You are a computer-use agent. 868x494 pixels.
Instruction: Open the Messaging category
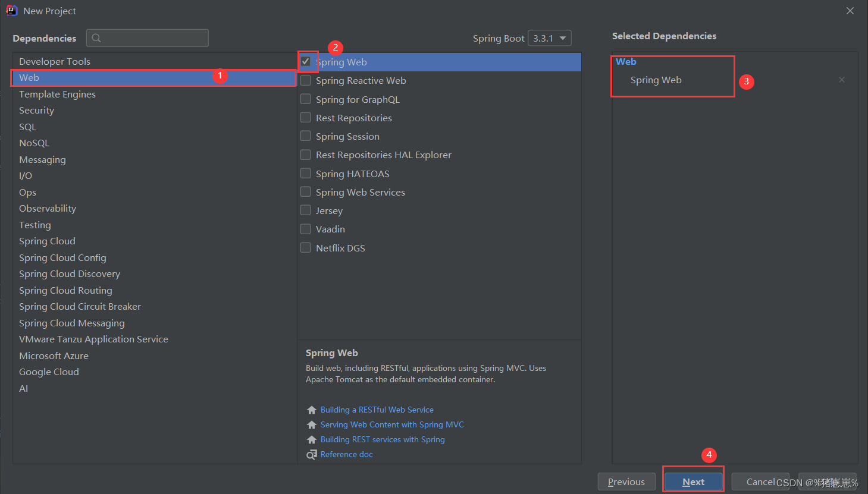pos(154,159)
